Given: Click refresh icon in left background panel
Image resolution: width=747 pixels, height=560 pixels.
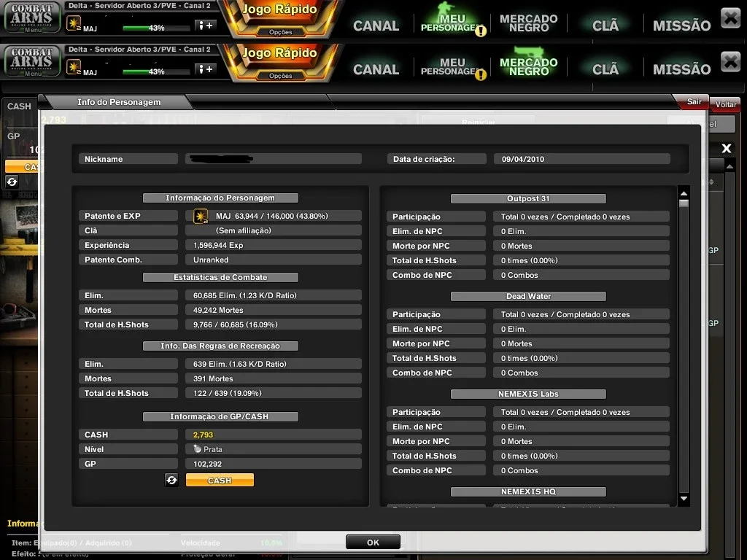Looking at the screenshot, I should click(12, 182).
